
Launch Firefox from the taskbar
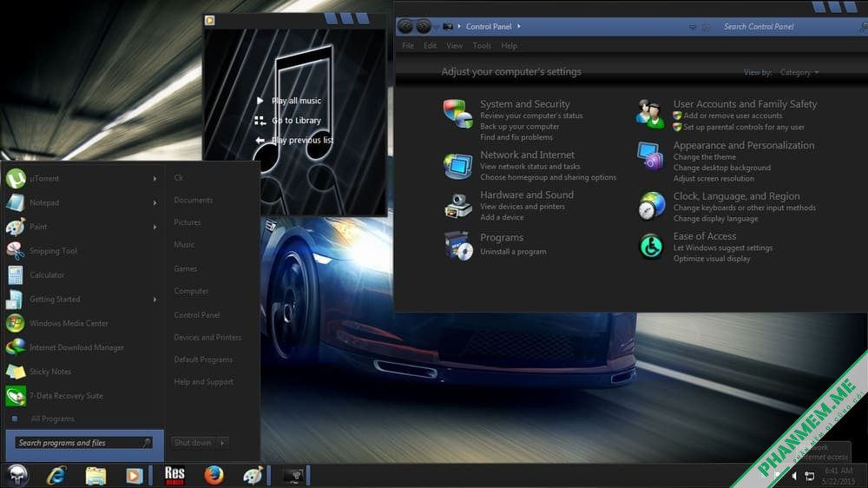coord(214,475)
